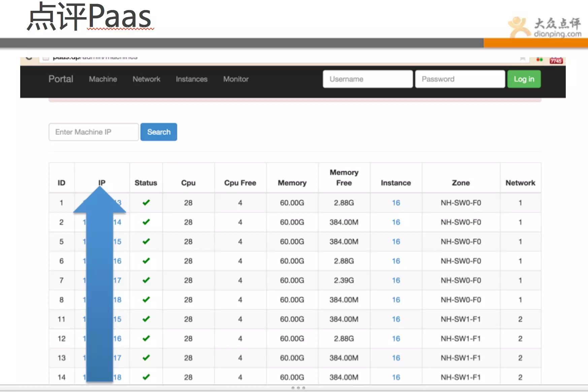Image resolution: width=588 pixels, height=392 pixels.
Task: Select the status check icon in row ID 11
Action: tap(146, 319)
